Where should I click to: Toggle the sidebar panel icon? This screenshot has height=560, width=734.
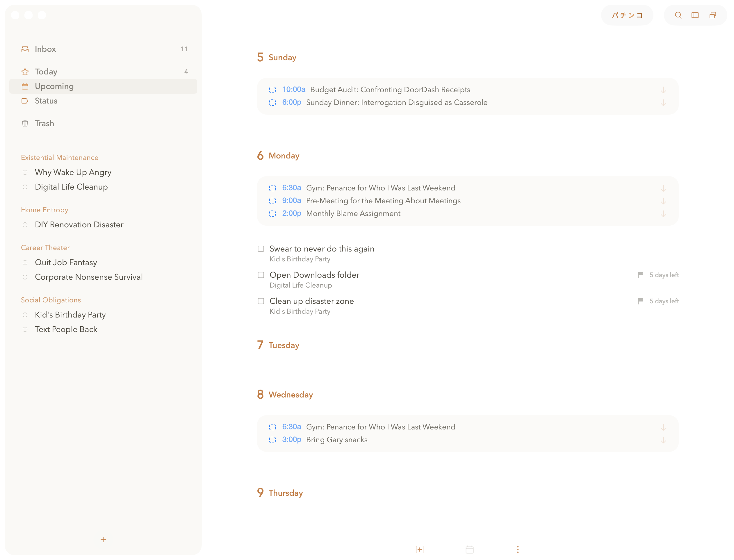coord(695,15)
